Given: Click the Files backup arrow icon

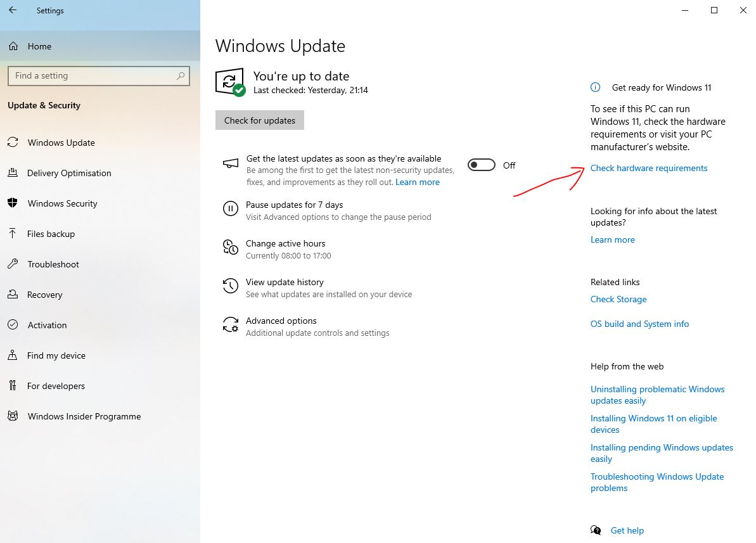Looking at the screenshot, I should pos(13,233).
